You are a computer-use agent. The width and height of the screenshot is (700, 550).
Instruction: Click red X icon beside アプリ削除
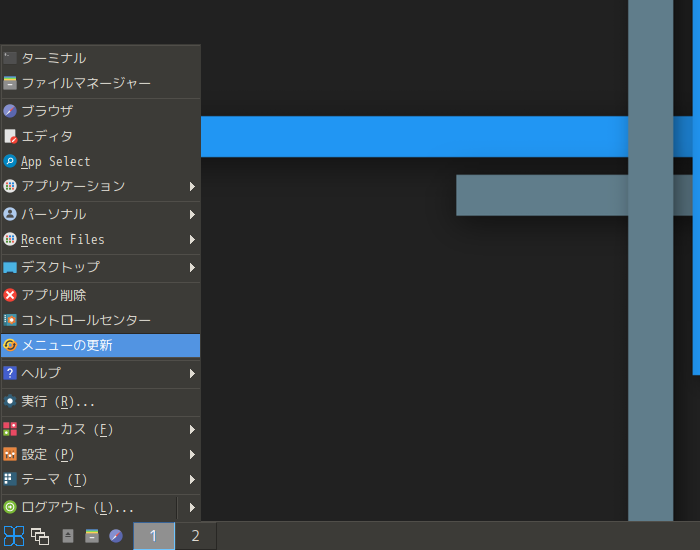[10, 295]
